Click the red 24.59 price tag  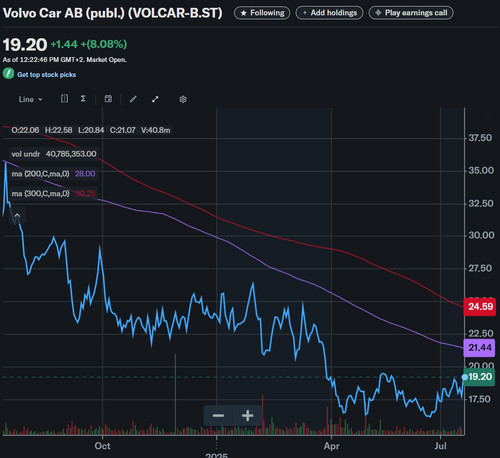click(x=480, y=307)
